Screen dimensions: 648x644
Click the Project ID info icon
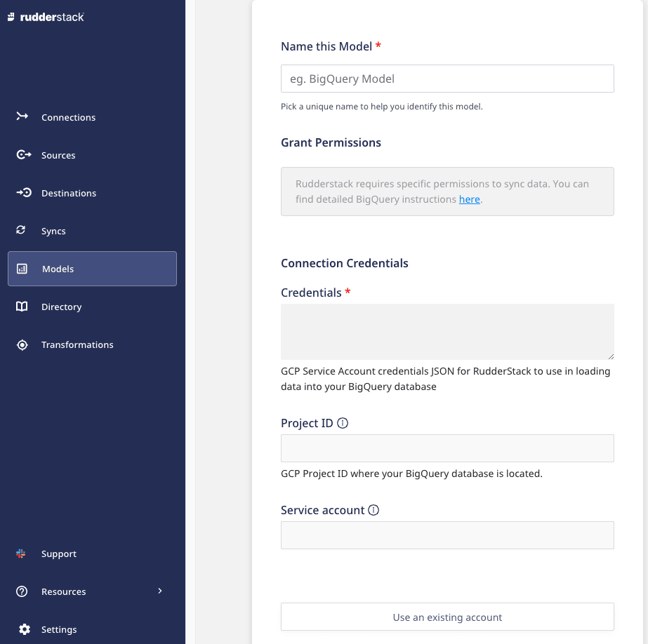coord(343,423)
